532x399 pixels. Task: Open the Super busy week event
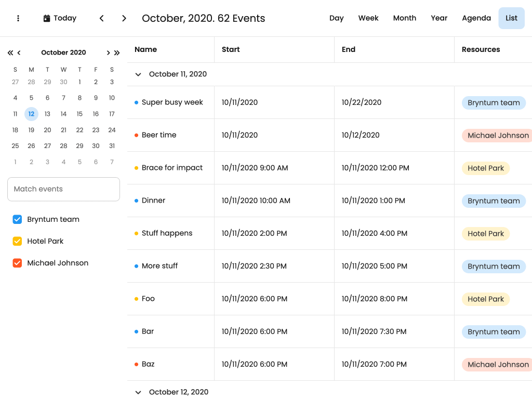(x=172, y=102)
